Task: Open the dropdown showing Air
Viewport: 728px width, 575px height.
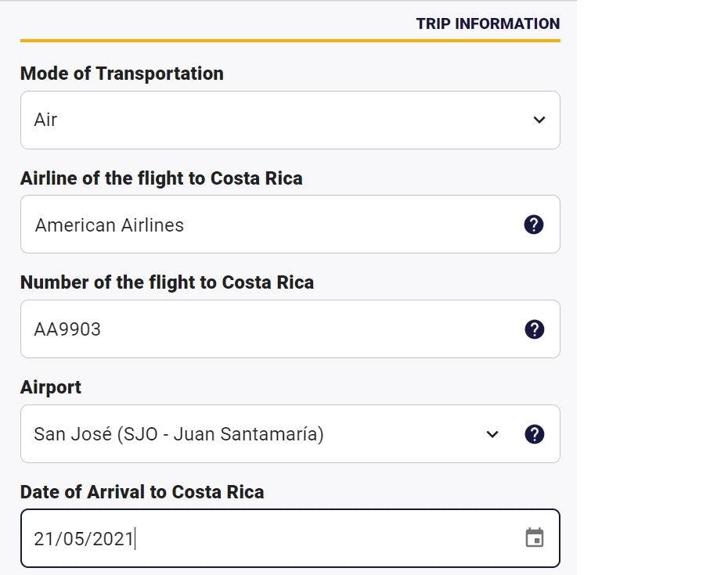Action: click(290, 120)
